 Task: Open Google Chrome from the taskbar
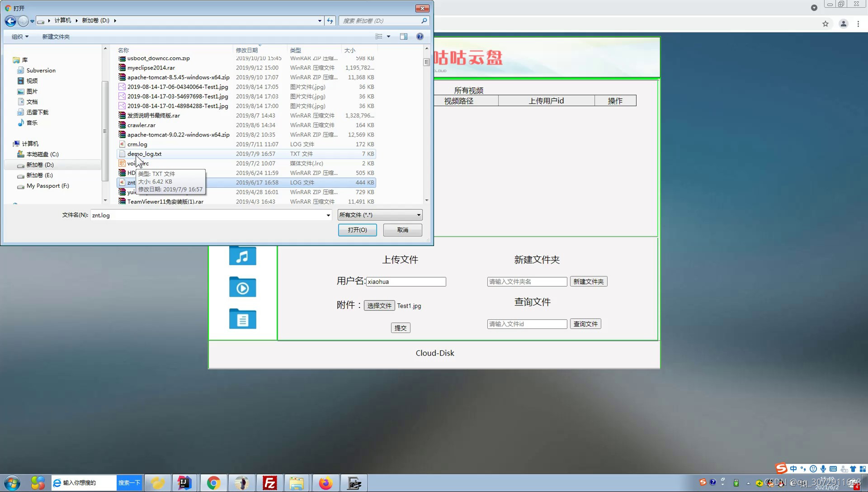point(214,483)
